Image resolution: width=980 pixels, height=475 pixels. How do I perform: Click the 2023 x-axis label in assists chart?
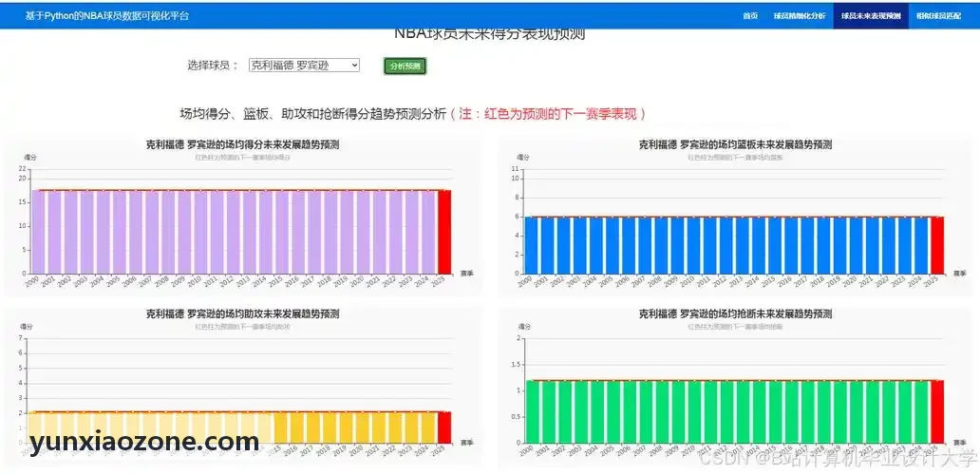pos(405,451)
